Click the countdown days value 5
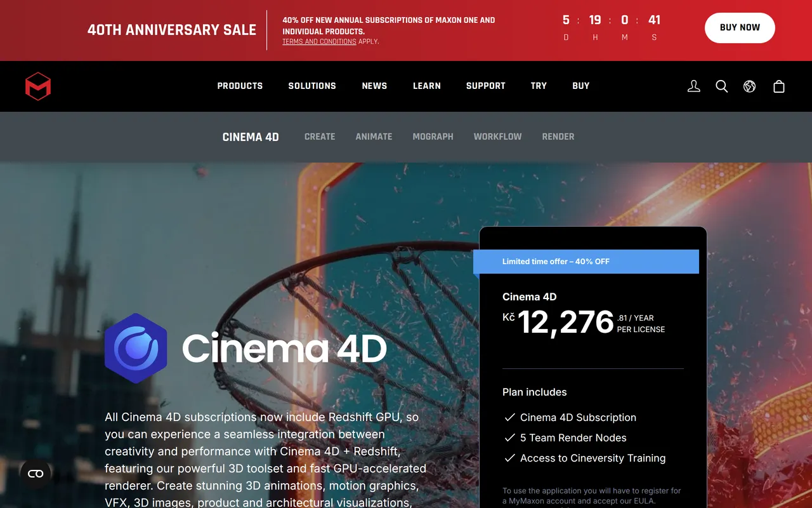This screenshot has width=812, height=508. point(566,20)
